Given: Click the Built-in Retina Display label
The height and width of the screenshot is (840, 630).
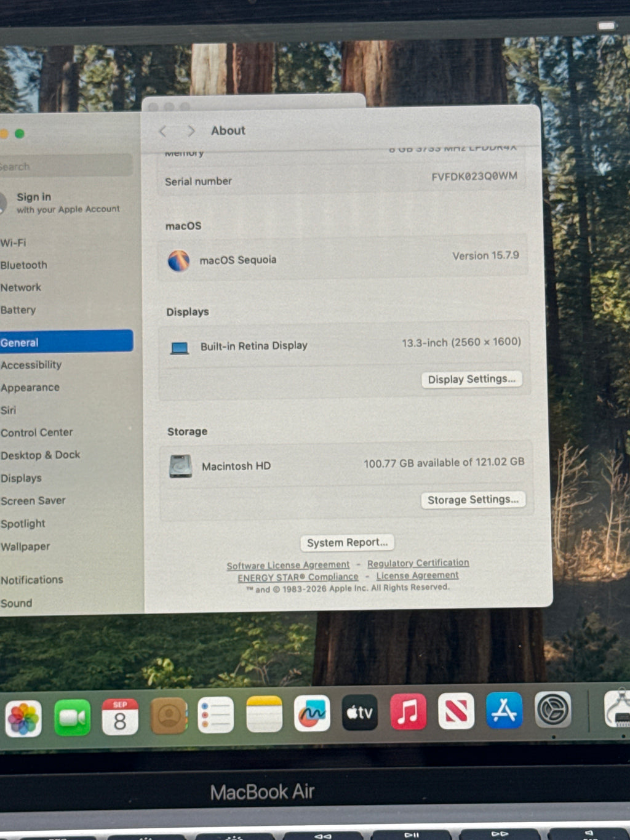Looking at the screenshot, I should click(x=254, y=346).
